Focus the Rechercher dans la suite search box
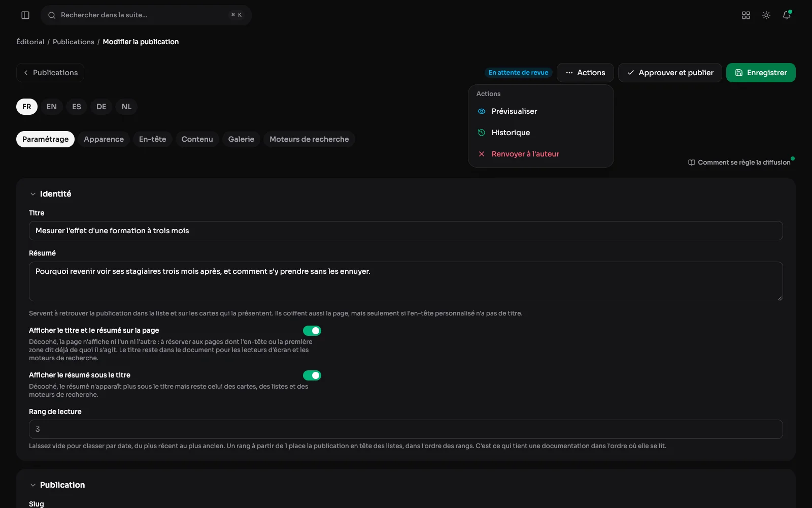 coord(146,15)
